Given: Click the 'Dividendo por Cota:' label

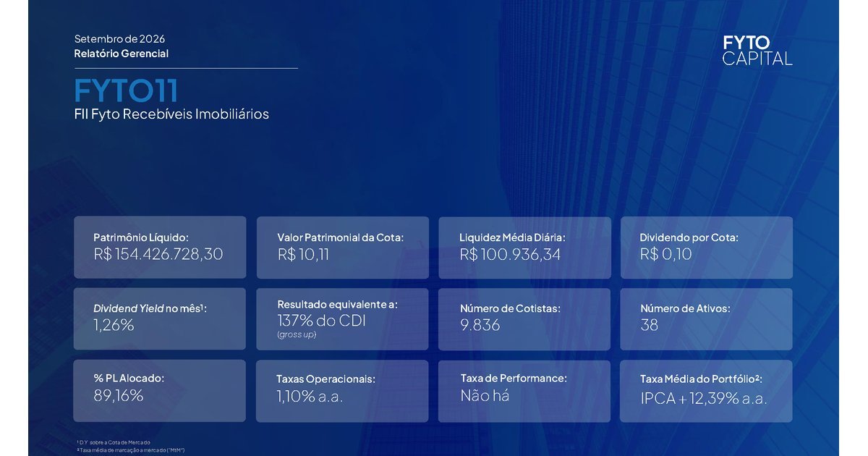Looking at the screenshot, I should tap(689, 237).
